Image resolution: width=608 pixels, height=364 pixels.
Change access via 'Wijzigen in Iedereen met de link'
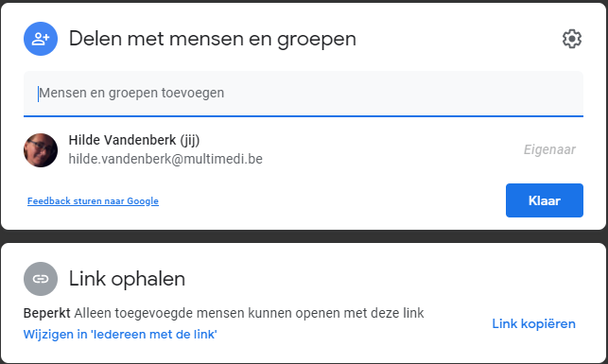[x=120, y=334]
